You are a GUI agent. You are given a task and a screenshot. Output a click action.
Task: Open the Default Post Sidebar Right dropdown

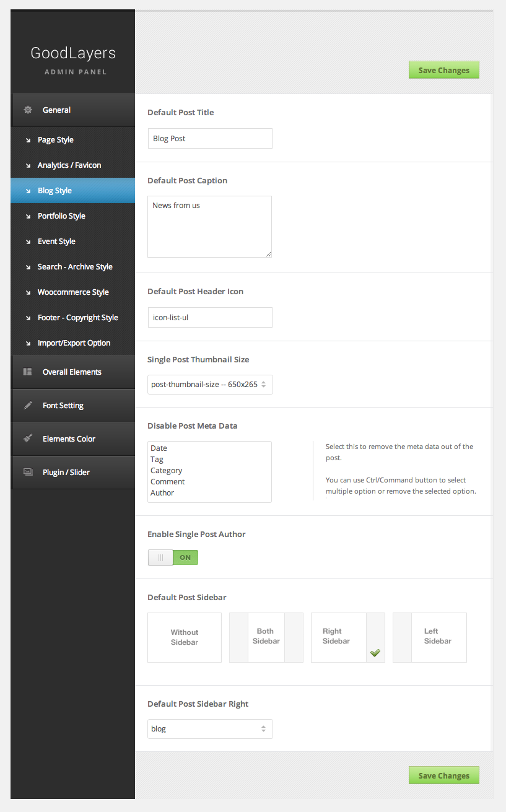click(x=210, y=729)
